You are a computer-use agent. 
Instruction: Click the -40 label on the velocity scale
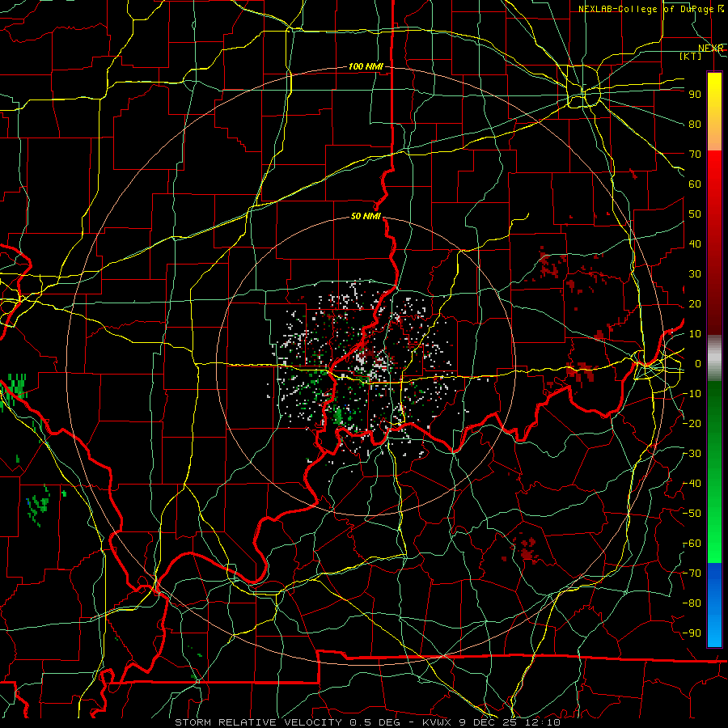(x=692, y=484)
